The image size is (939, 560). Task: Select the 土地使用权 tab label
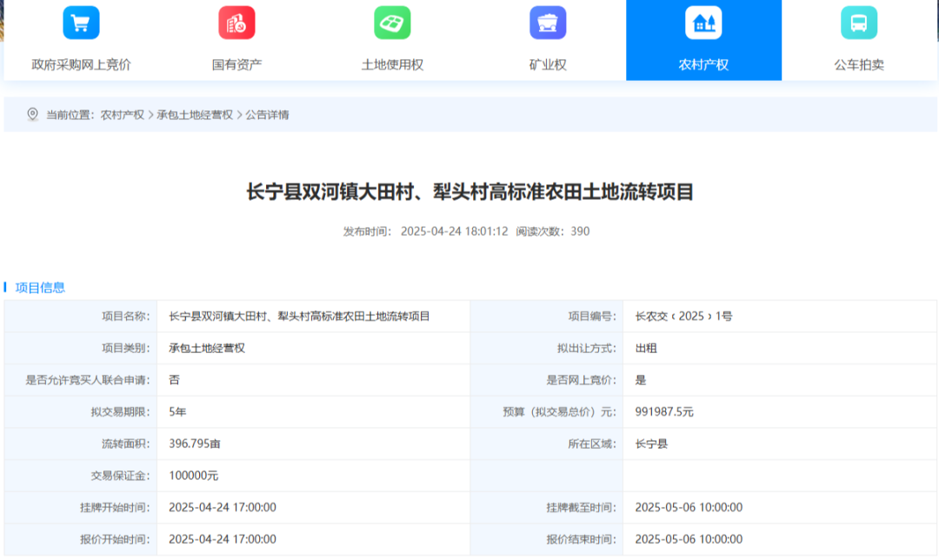coord(392,64)
